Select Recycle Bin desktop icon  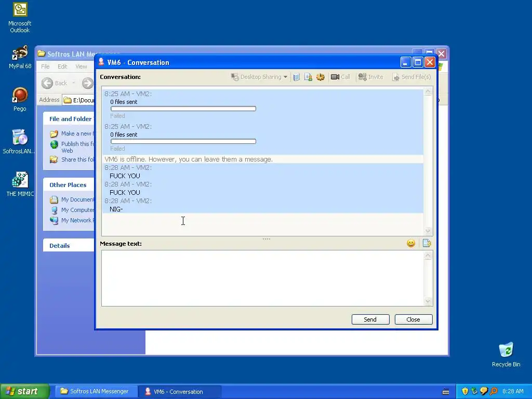[x=506, y=355]
